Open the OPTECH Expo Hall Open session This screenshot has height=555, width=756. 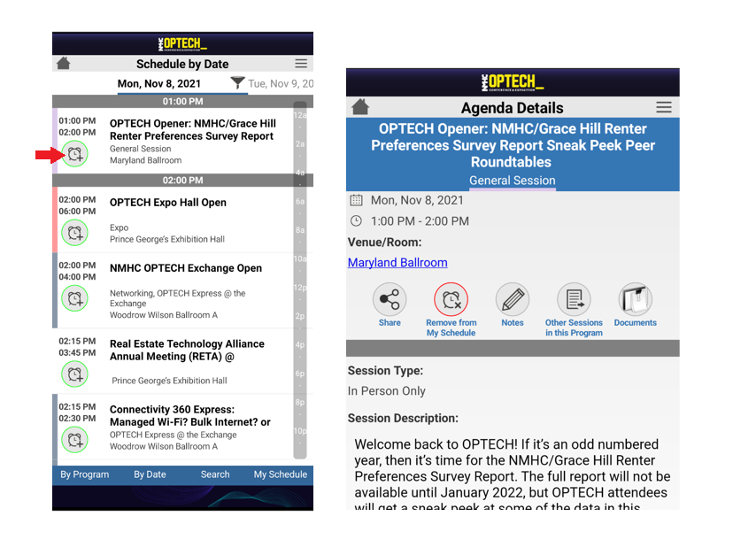[x=168, y=203]
